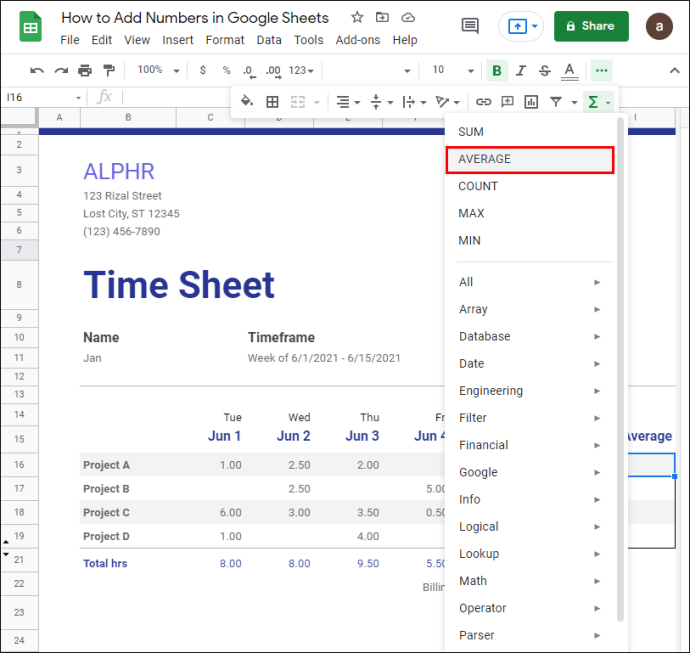Image resolution: width=690 pixels, height=653 pixels.
Task: Open the Tools menu
Action: click(308, 40)
